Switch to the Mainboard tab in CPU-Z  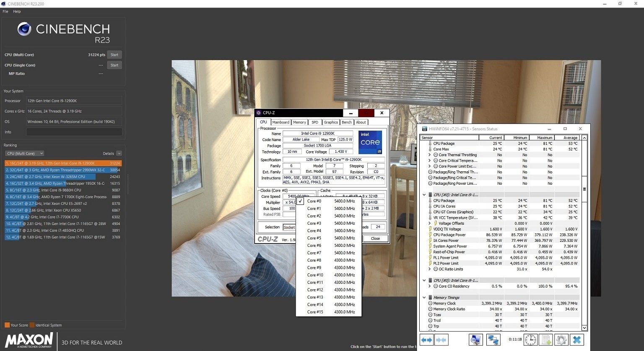[280, 122]
